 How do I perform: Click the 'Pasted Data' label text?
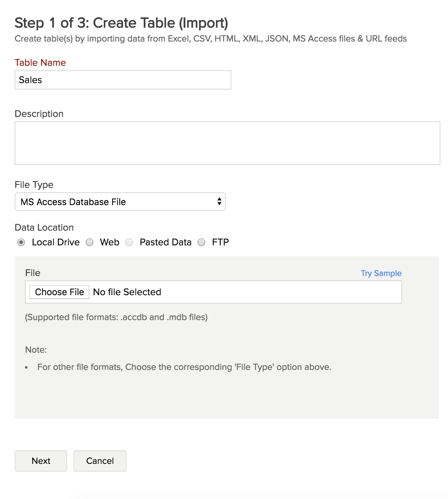(x=166, y=242)
